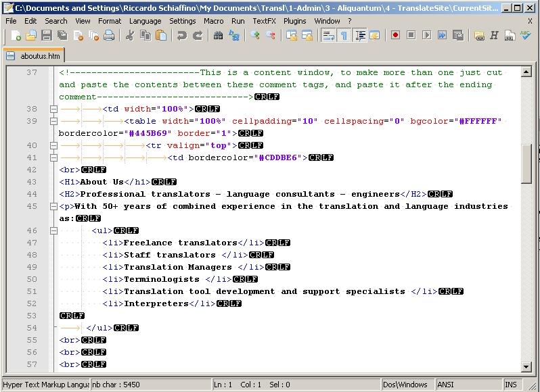
Task: Click the Zoom Out magnifier icon
Action: [x=271, y=35]
